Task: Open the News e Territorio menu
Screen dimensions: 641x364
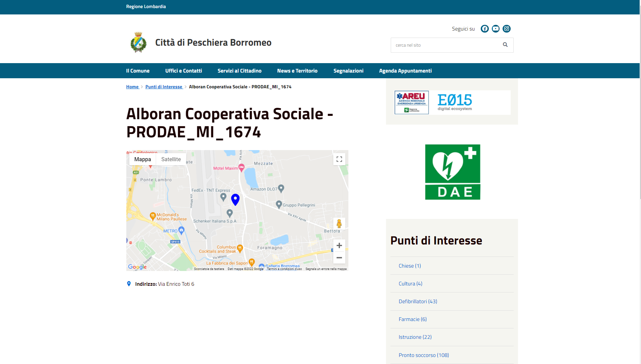Action: [x=297, y=71]
